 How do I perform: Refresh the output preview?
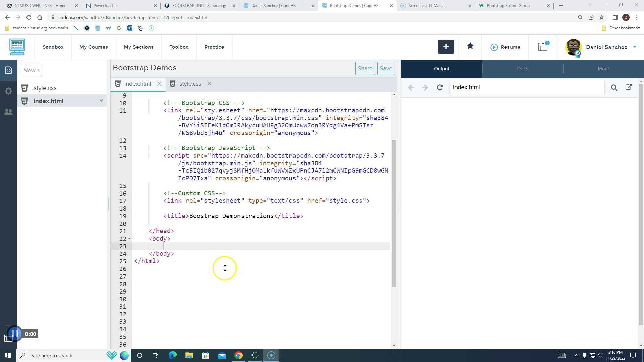pos(440,88)
